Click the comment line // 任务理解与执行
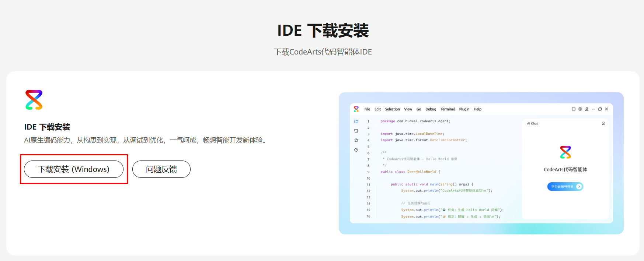Image resolution: width=644 pixels, height=261 pixels. (x=416, y=203)
